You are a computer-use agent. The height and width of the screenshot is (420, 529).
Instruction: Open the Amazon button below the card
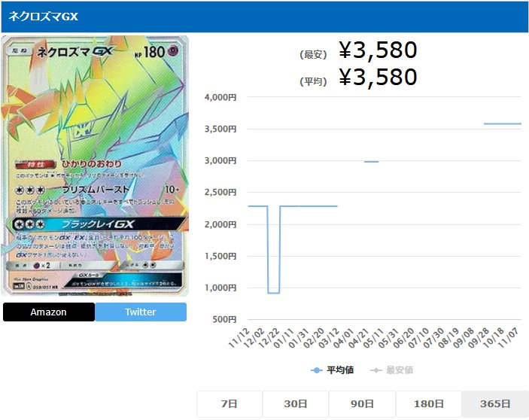[x=49, y=312]
